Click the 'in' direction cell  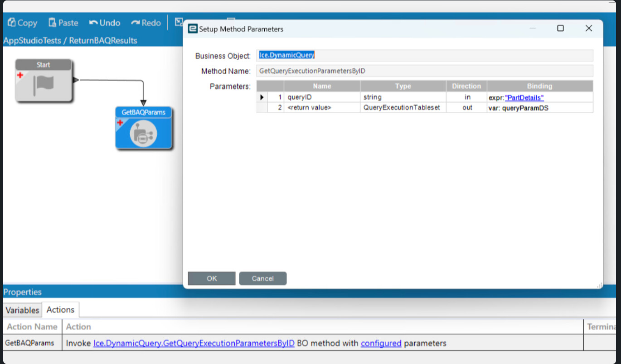click(x=466, y=97)
